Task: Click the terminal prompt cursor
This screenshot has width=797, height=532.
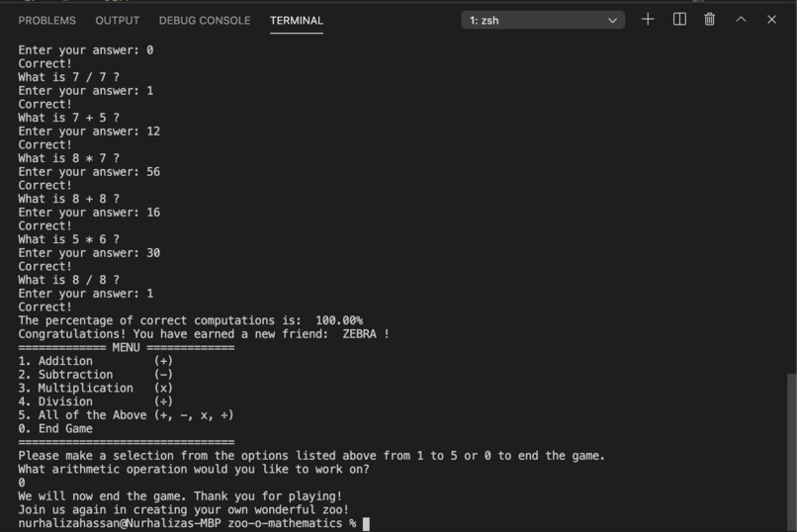Action: click(x=366, y=524)
